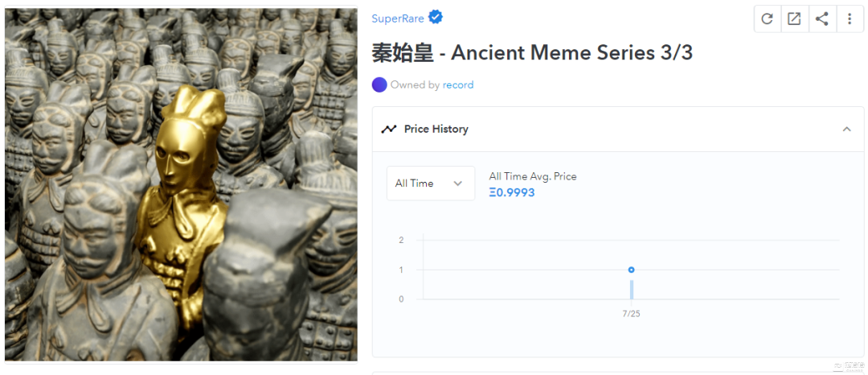Click the data point on the price chart

[x=631, y=270]
